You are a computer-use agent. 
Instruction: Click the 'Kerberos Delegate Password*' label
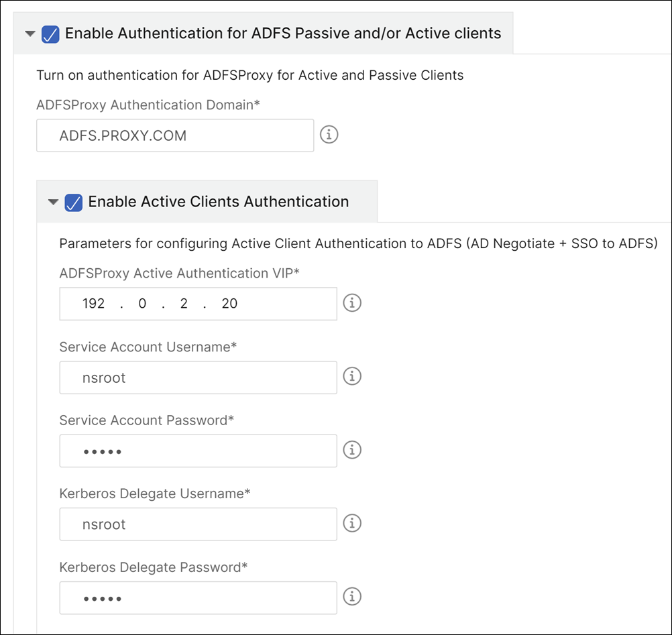click(x=154, y=567)
